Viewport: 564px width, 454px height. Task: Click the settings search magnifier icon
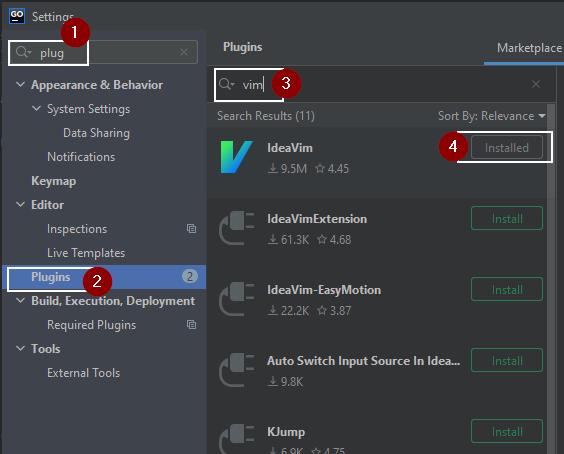click(x=23, y=53)
